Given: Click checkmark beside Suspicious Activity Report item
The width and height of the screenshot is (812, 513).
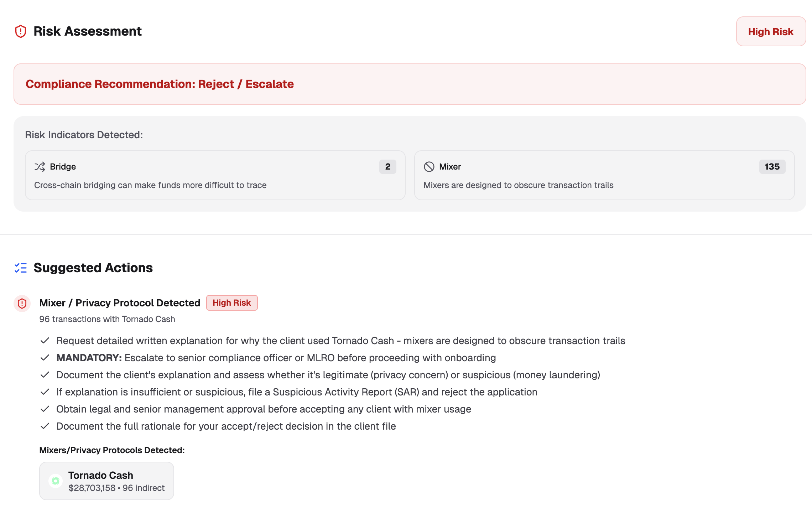Looking at the screenshot, I should (x=45, y=392).
